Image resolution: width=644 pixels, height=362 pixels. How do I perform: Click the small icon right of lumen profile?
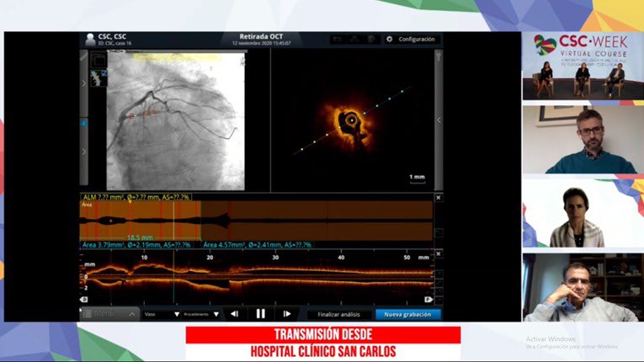pos(439,233)
